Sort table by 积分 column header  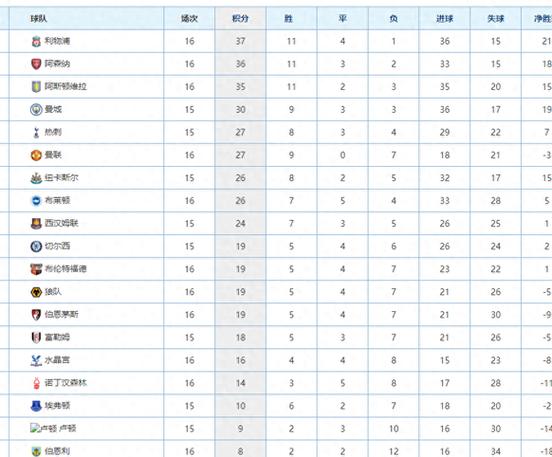(240, 18)
